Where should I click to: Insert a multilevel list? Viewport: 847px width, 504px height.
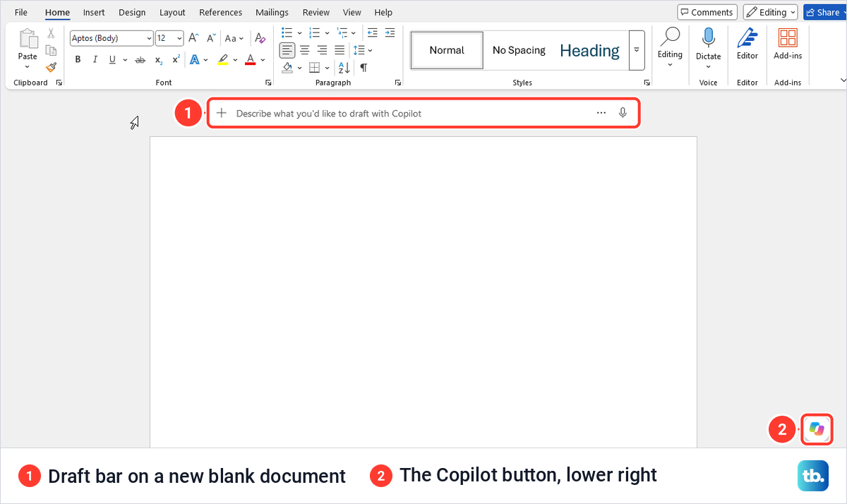coord(343,32)
